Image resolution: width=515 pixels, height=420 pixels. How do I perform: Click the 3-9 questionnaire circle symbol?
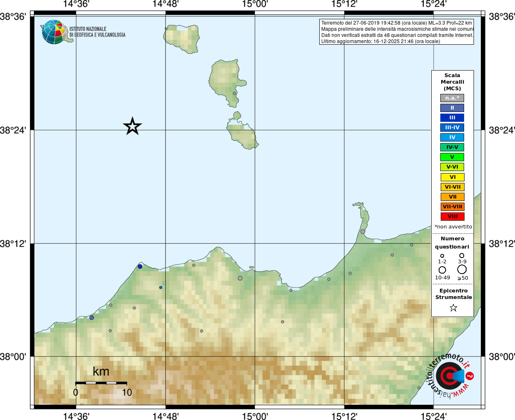462,256
